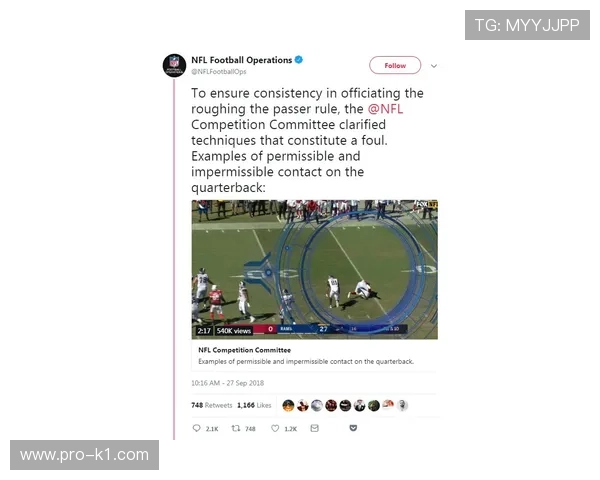
Task: Click the NFL Football Operations profile avatar
Action: point(174,65)
